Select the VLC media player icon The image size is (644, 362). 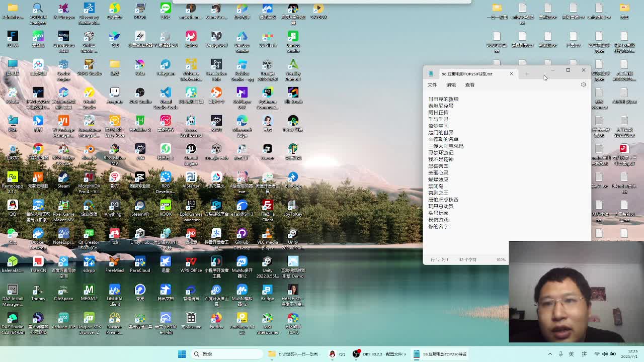267,239
